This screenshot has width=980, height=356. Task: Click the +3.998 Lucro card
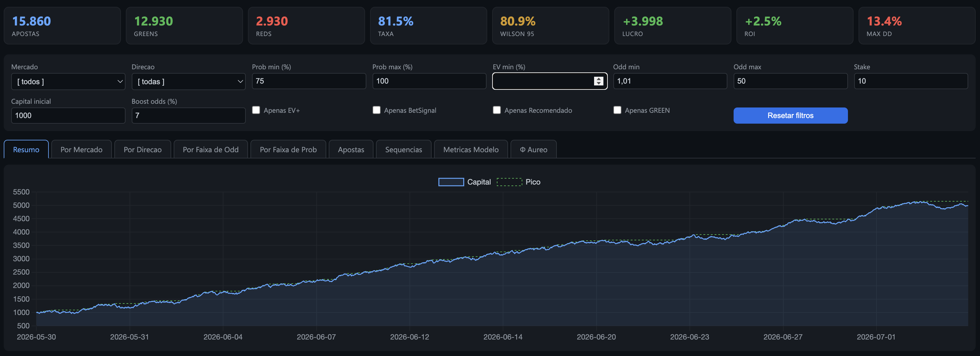(673, 25)
